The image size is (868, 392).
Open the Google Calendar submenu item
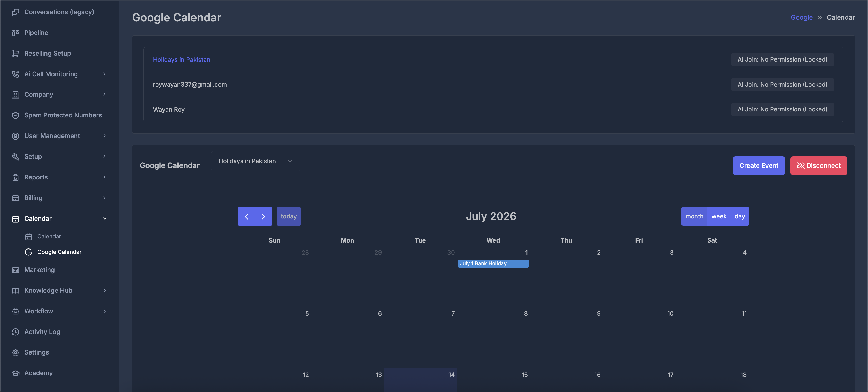(59, 252)
